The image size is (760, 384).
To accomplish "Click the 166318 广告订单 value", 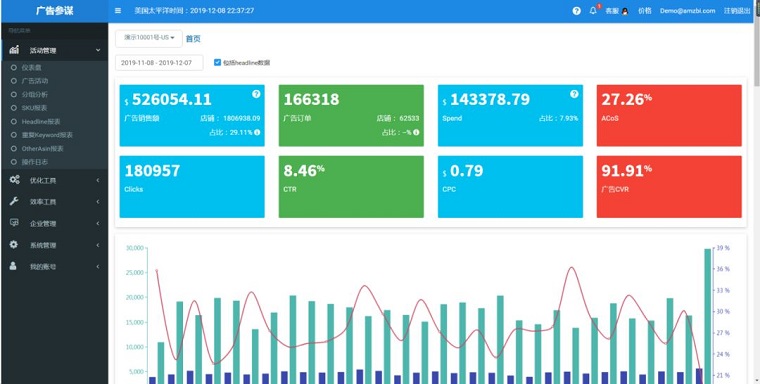I will click(x=311, y=99).
